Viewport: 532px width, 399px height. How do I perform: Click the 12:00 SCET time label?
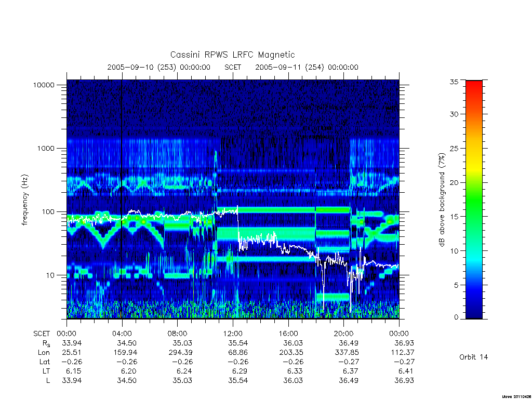(x=233, y=334)
